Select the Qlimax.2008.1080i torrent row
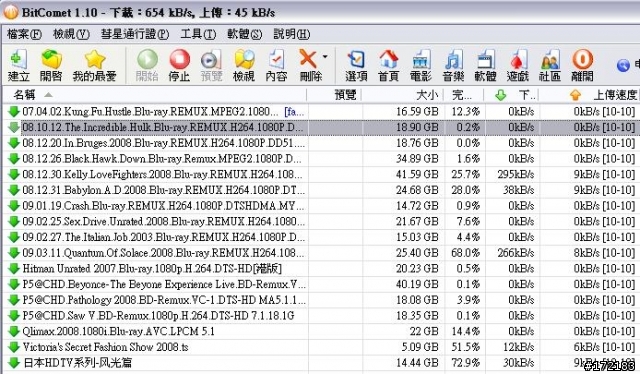The height and width of the screenshot is (374, 640). click(321, 331)
